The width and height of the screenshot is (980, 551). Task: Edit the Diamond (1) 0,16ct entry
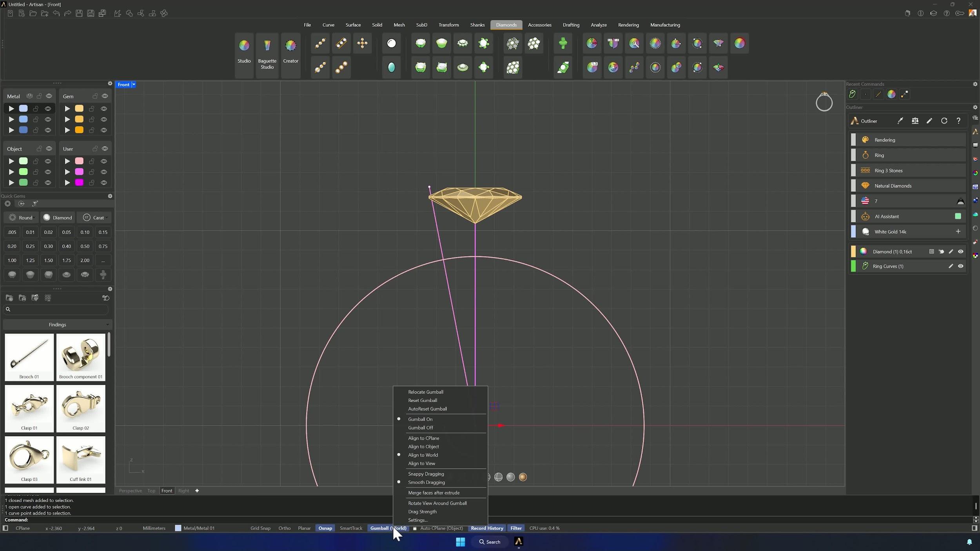point(951,252)
